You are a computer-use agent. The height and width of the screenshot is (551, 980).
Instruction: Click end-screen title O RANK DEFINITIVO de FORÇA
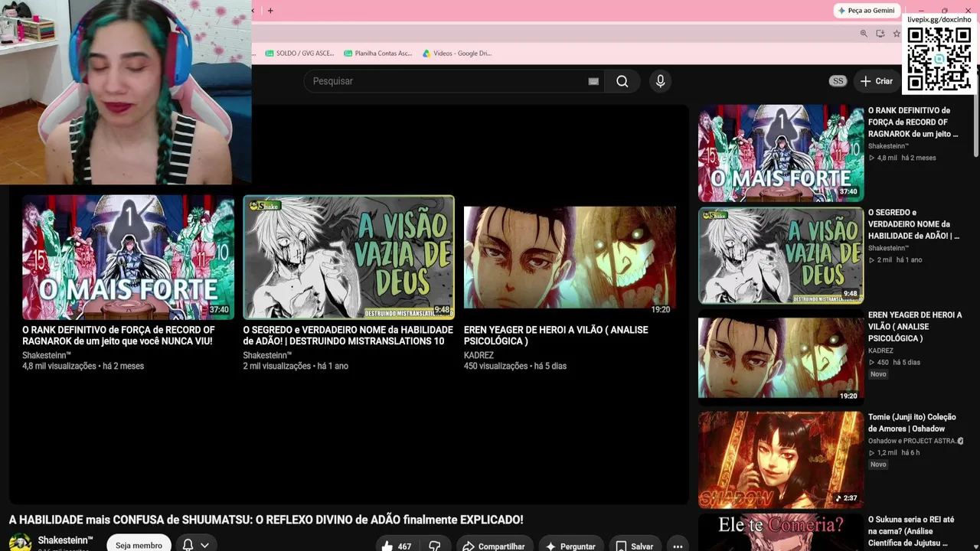(119, 335)
